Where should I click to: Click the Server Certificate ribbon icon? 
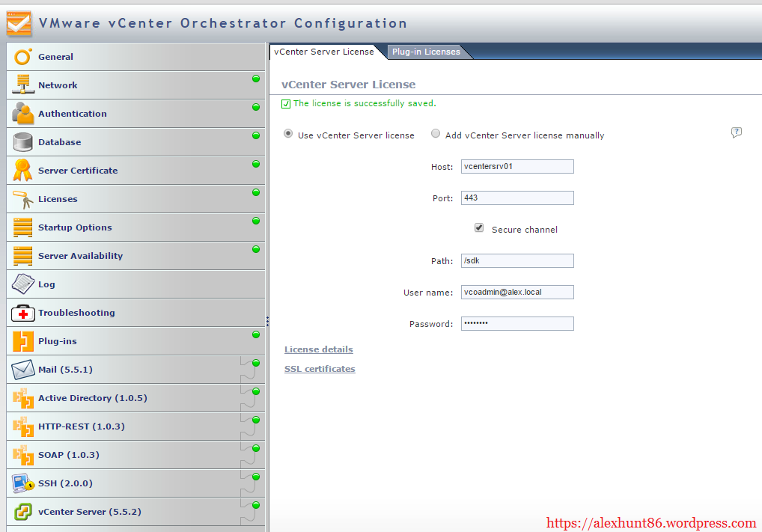pyautogui.click(x=23, y=170)
